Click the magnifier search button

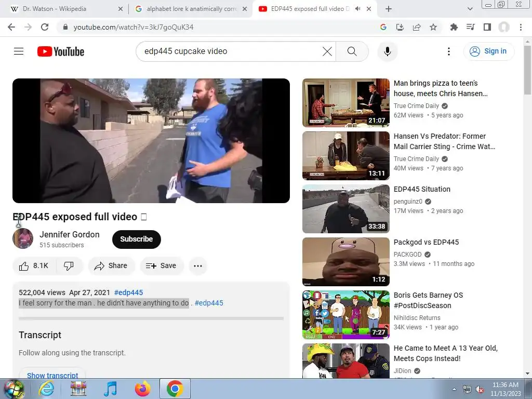point(352,51)
